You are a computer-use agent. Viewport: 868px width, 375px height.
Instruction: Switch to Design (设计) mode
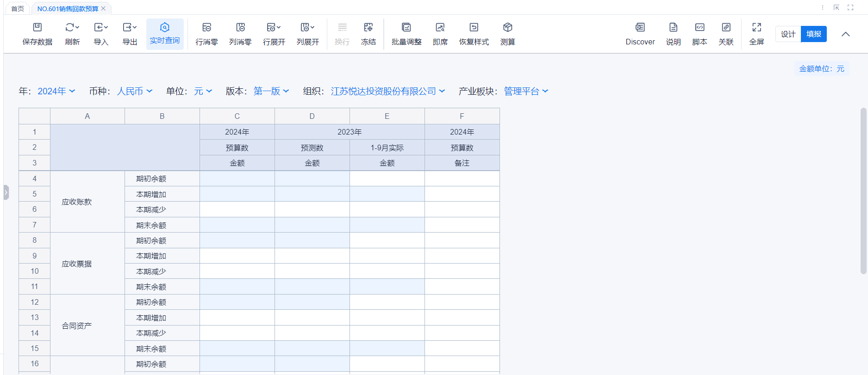click(x=788, y=34)
